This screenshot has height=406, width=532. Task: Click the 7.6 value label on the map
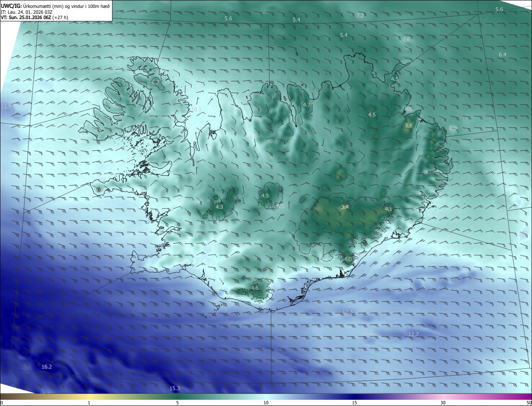click(x=406, y=39)
